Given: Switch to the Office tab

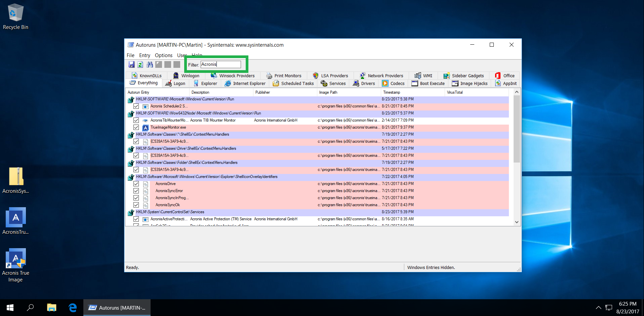Looking at the screenshot, I should click(505, 76).
